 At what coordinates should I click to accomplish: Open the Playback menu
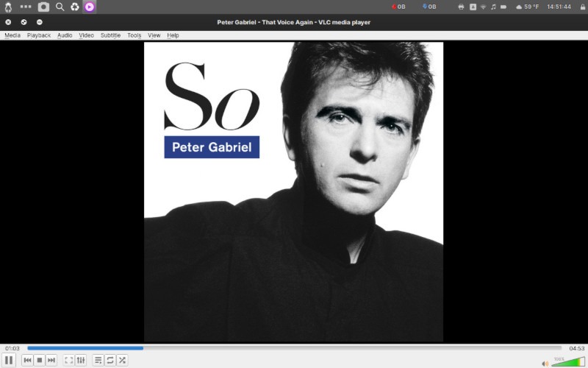pos(39,35)
